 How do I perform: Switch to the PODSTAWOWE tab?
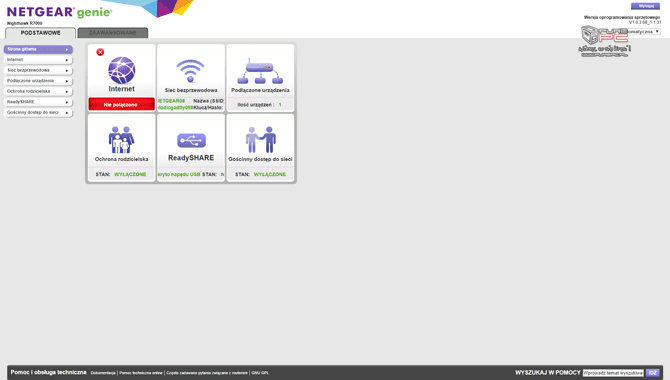(41, 33)
